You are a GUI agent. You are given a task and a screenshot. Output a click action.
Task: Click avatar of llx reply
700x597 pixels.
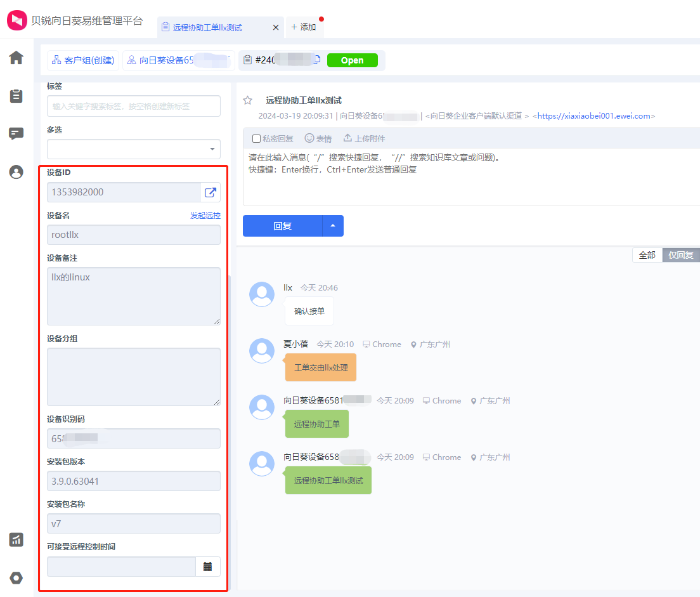click(x=262, y=294)
